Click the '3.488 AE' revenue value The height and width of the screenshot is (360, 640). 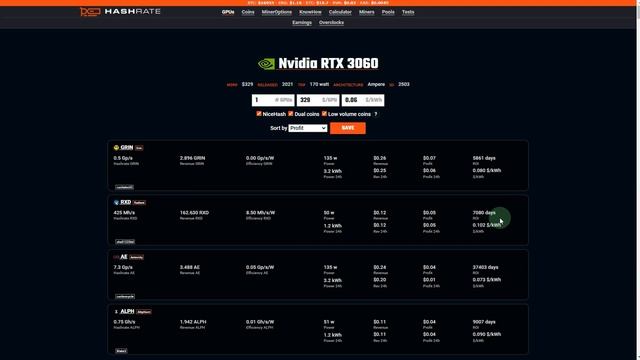(190, 267)
